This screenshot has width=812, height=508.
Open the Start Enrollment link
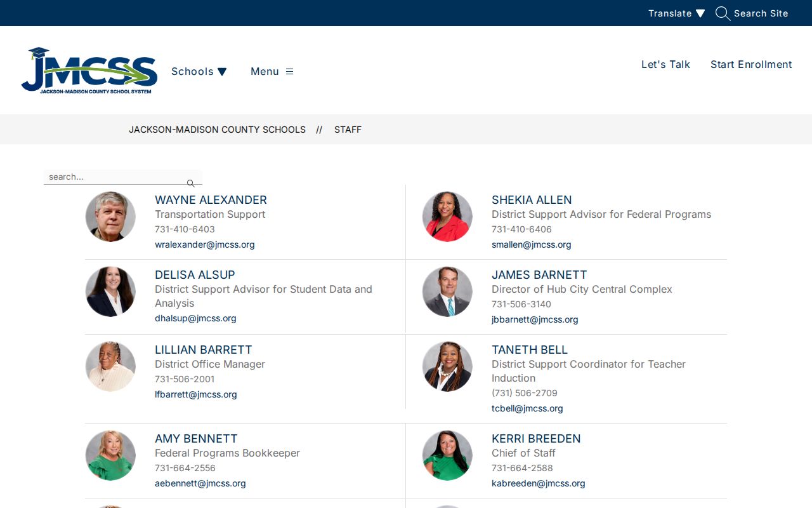click(x=751, y=64)
